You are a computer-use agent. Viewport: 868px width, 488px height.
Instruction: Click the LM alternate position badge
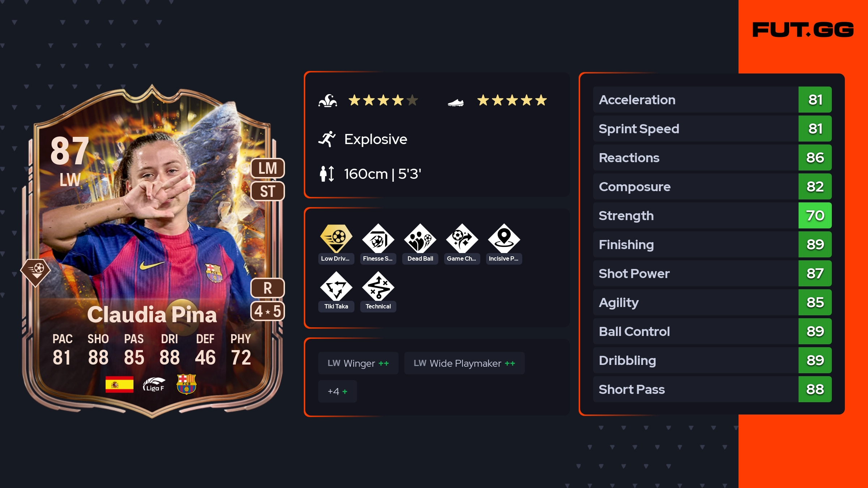[268, 168]
